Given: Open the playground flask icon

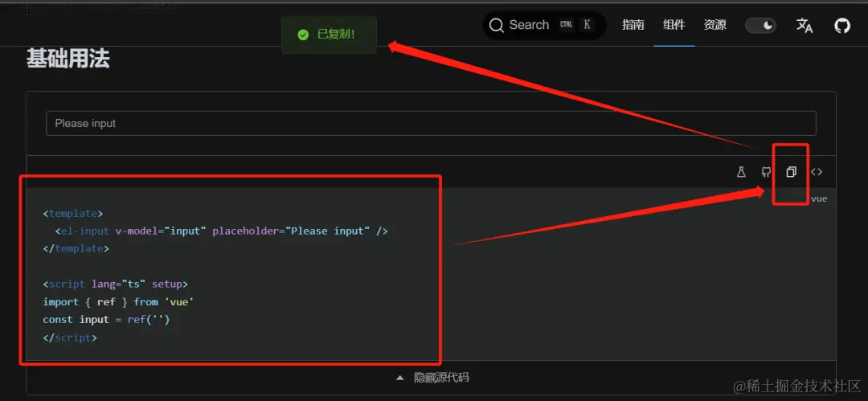Looking at the screenshot, I should point(741,172).
